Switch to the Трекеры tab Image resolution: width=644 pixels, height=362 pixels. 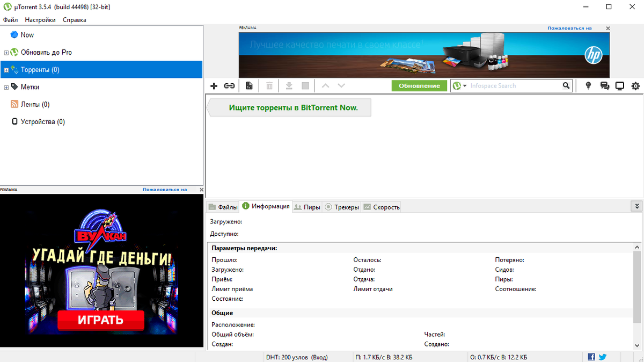pyautogui.click(x=342, y=207)
